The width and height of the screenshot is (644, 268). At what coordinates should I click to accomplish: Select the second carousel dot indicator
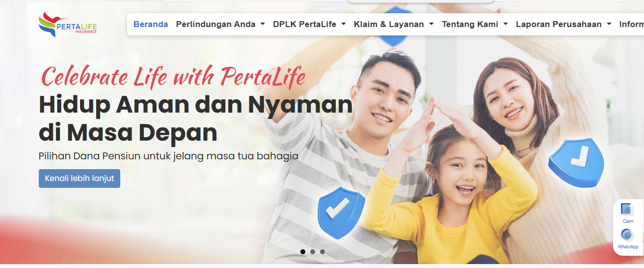click(x=313, y=252)
